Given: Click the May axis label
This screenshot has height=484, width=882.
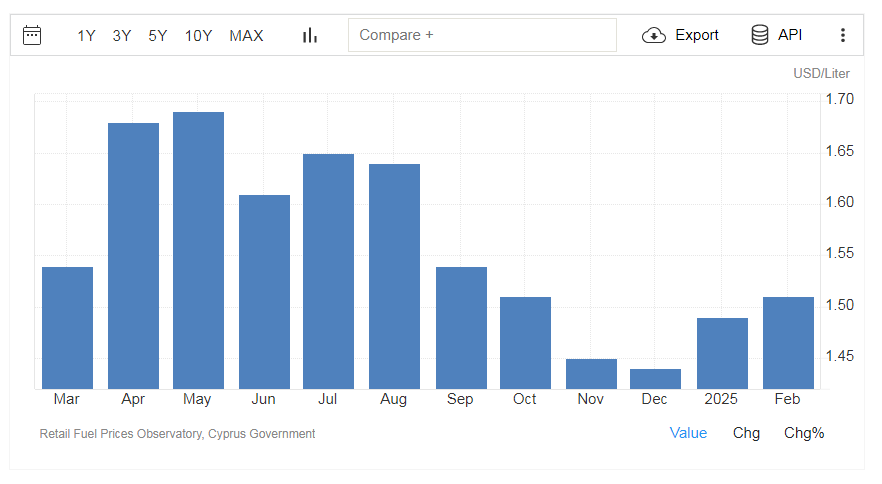Looking at the screenshot, I should pos(197,400).
